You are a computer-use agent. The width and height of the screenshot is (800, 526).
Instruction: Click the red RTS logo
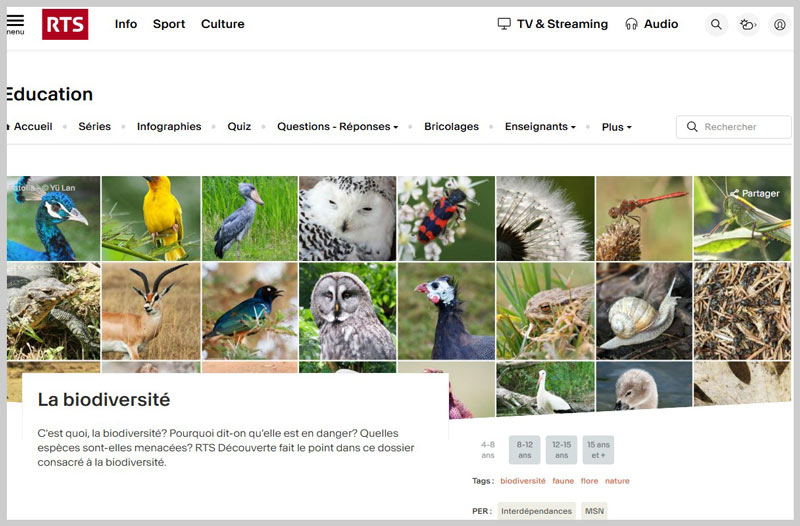[65, 24]
